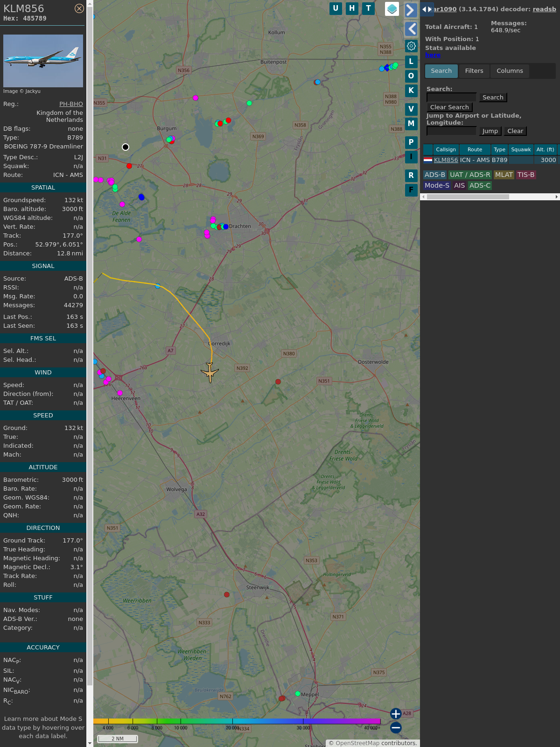
Task: Zoom in with the plus icon
Action: 396,714
